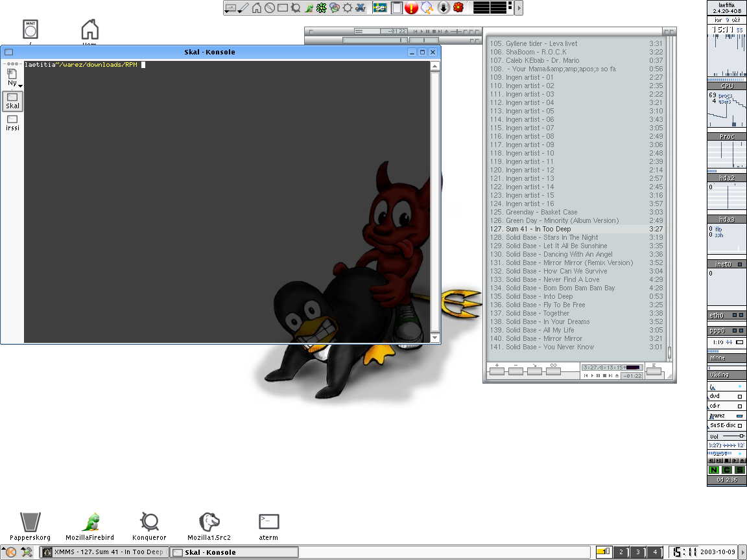Image resolution: width=747 pixels, height=560 pixels.
Task: Select '106. ShaBoom - R.O.C.K' in playlist
Action: pyautogui.click(x=576, y=52)
